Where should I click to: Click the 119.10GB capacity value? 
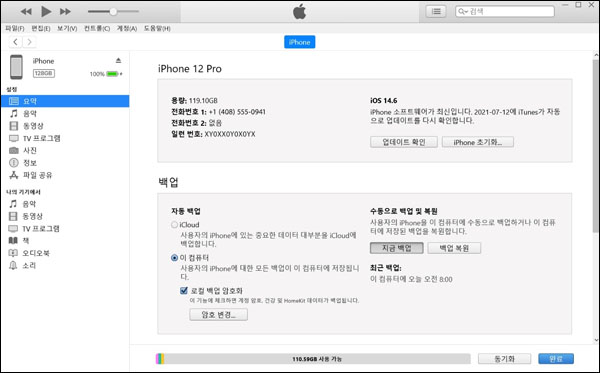(203, 101)
